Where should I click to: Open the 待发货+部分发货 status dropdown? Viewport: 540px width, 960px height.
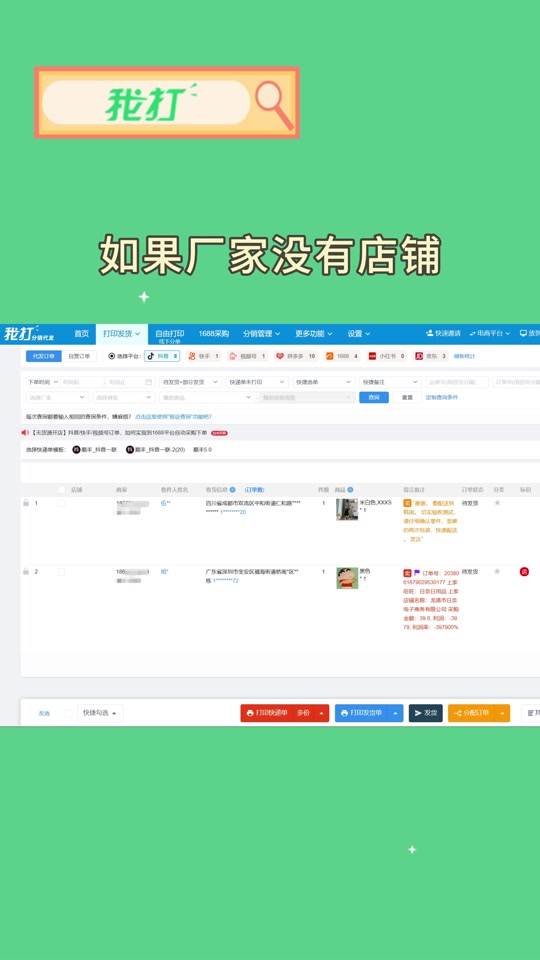[190, 382]
